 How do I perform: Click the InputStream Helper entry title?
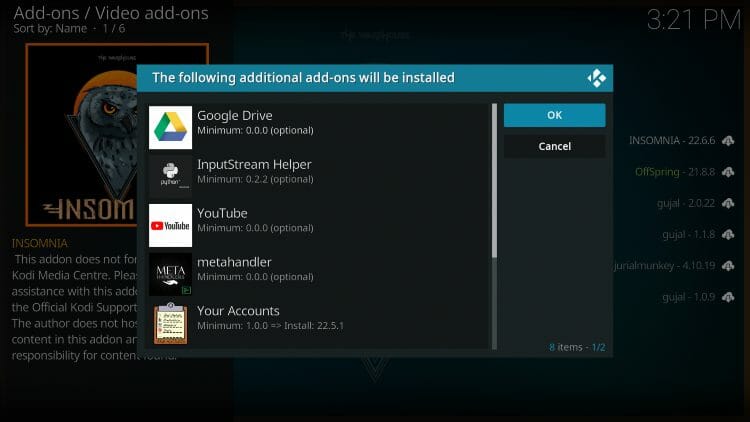pos(254,165)
